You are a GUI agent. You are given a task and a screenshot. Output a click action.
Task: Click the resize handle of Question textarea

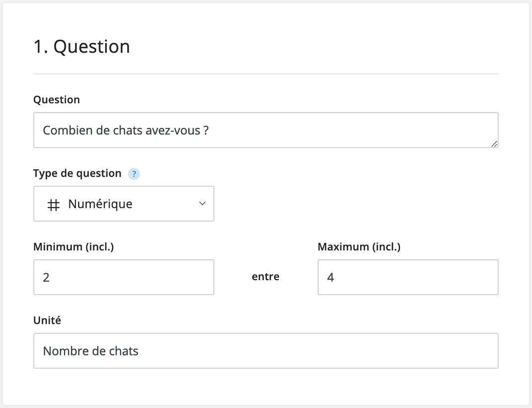point(494,144)
